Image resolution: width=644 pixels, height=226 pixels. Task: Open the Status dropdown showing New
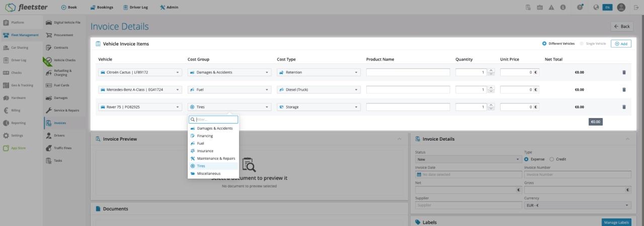[468, 159]
